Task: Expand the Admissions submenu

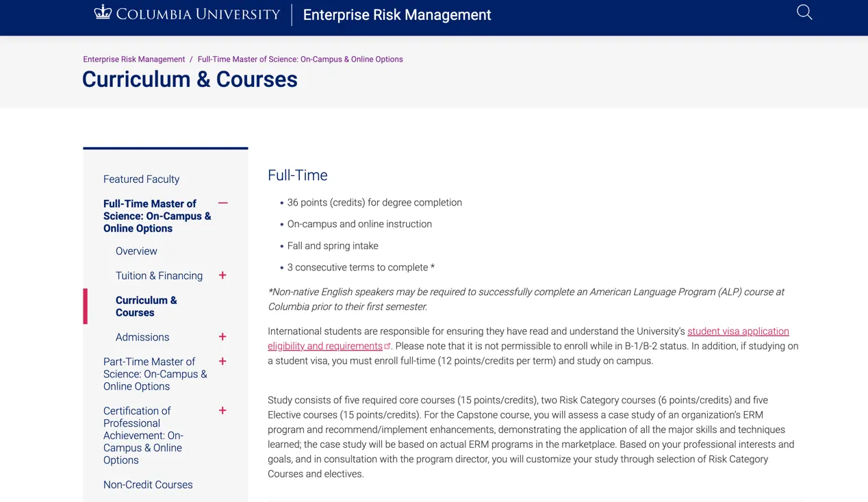Action: point(222,337)
